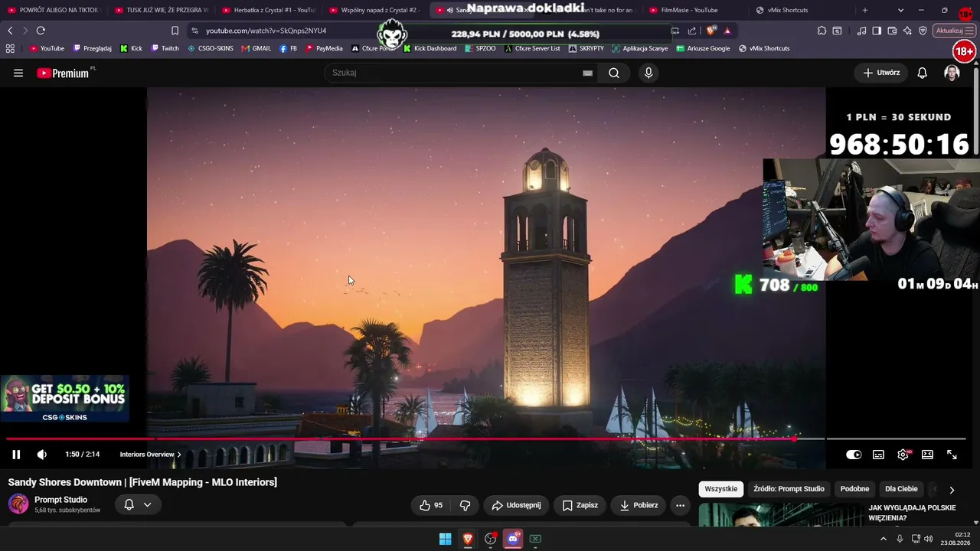Open the YouTube guide hamburger menu

pos(18,73)
